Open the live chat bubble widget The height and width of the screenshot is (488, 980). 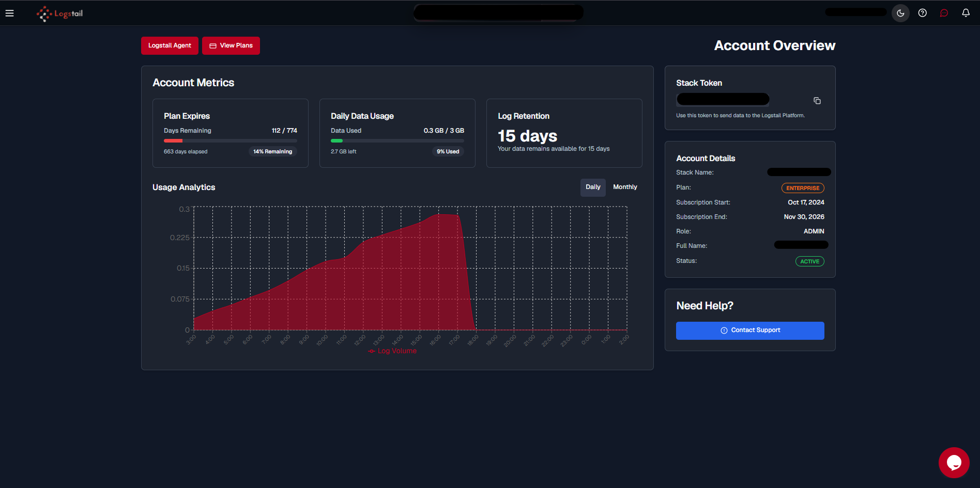tap(954, 463)
